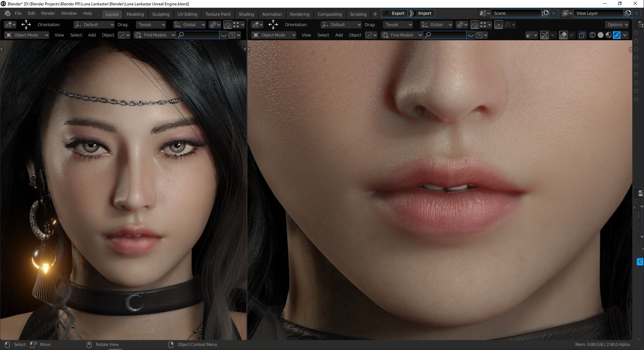The height and width of the screenshot is (350, 644).
Task: Toggle snapping magnet in left viewport
Action: [x=228, y=25]
